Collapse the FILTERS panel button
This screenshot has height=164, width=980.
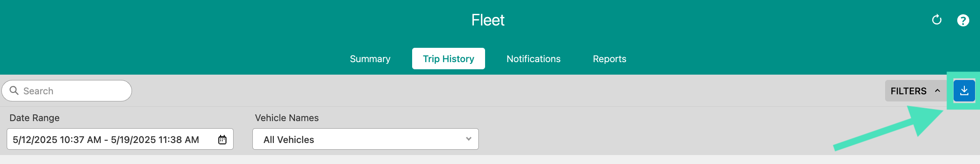tap(916, 91)
